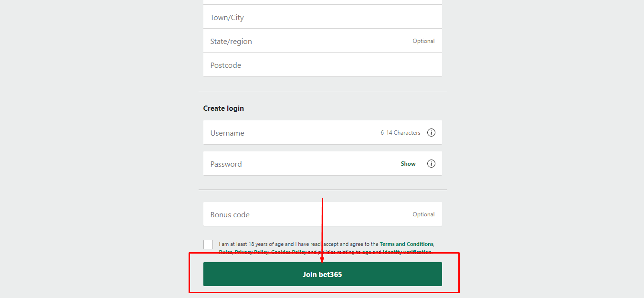Show the password text
The image size is (644, 298).
(x=408, y=164)
